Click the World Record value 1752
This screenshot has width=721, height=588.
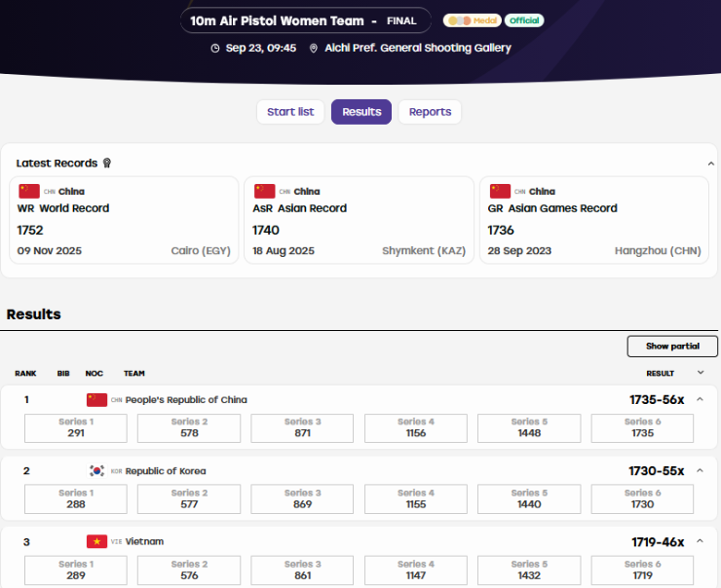(x=30, y=230)
